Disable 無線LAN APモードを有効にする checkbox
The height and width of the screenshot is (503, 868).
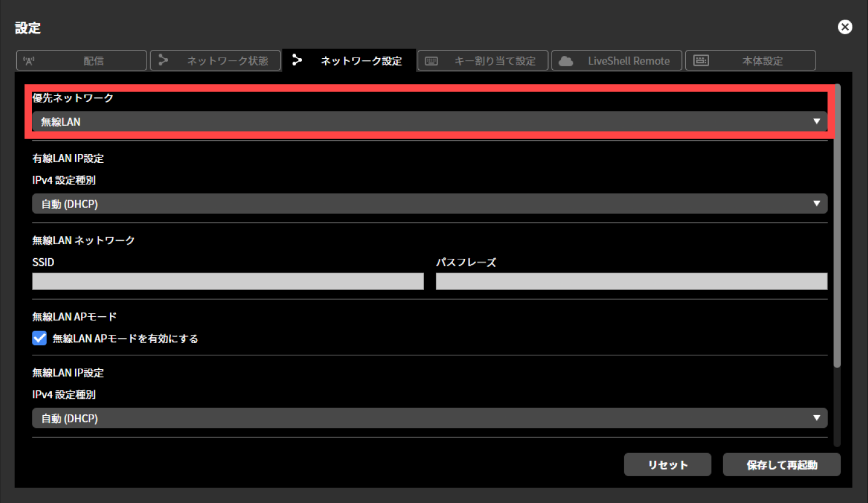click(39, 338)
